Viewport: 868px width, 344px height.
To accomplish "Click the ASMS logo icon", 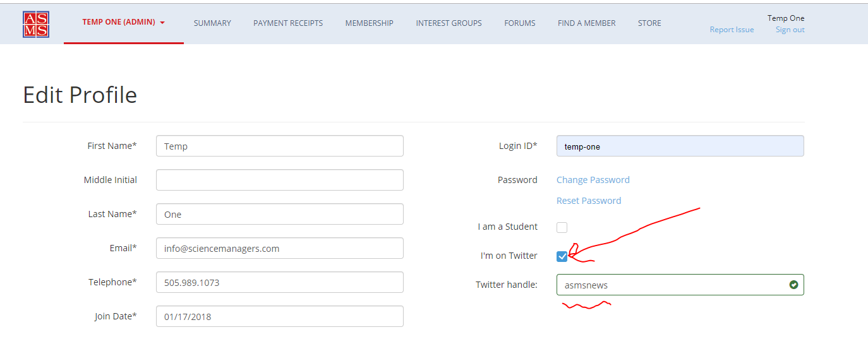I will point(35,24).
